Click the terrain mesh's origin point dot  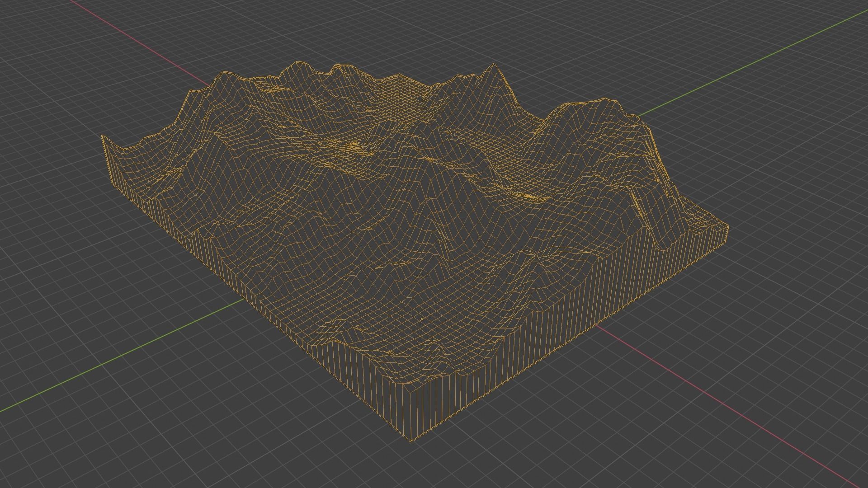coord(422,319)
